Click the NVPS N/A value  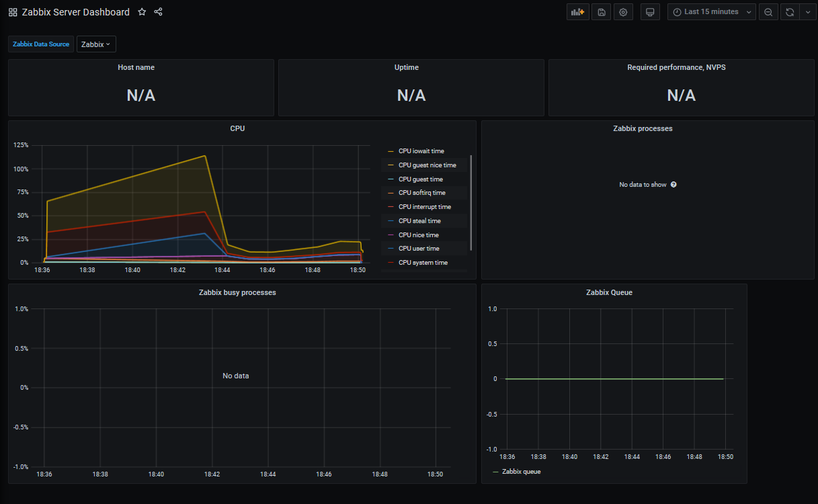pos(682,95)
